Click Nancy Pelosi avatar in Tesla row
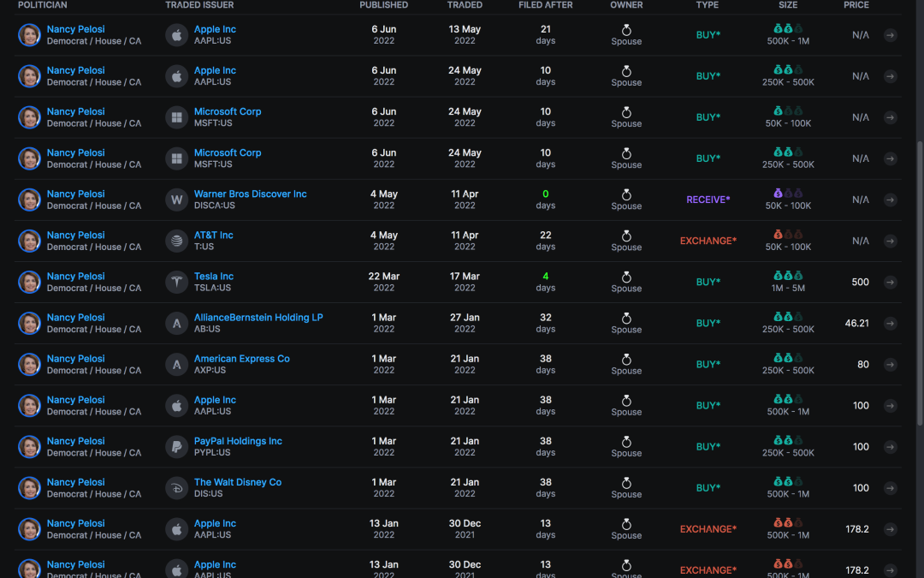The height and width of the screenshot is (578, 924). click(x=30, y=282)
